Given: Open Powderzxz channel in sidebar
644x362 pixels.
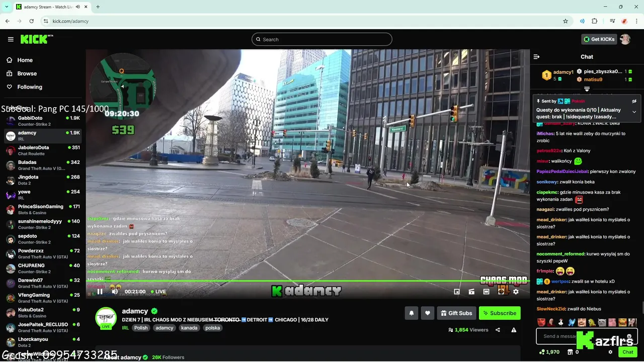Looking at the screenshot, I should (x=43, y=253).
